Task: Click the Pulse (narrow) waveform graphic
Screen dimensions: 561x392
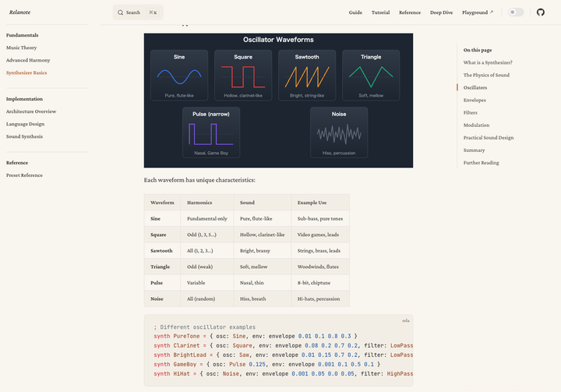Action: click(211, 134)
